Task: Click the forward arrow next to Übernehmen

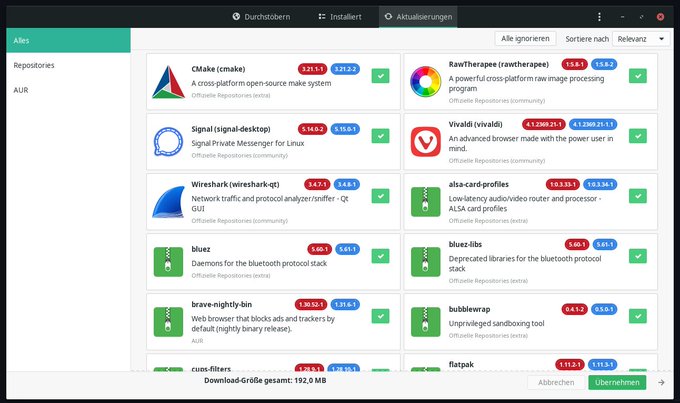Action: tap(661, 382)
